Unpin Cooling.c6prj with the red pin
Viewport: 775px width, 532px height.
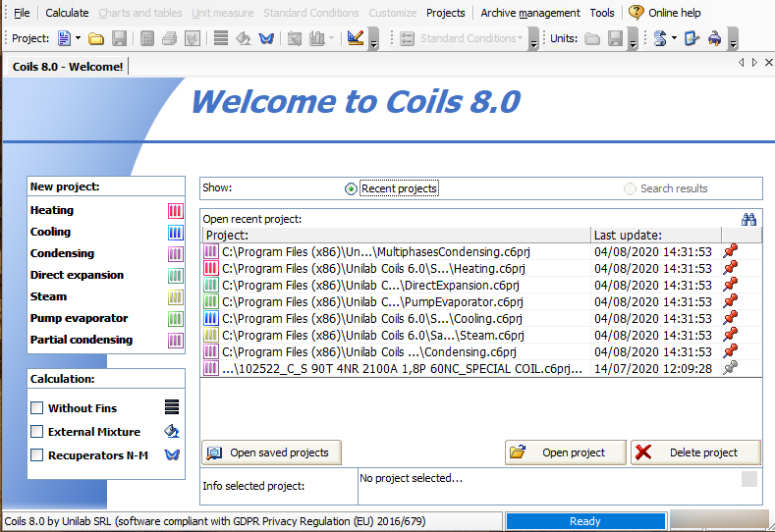tap(731, 318)
